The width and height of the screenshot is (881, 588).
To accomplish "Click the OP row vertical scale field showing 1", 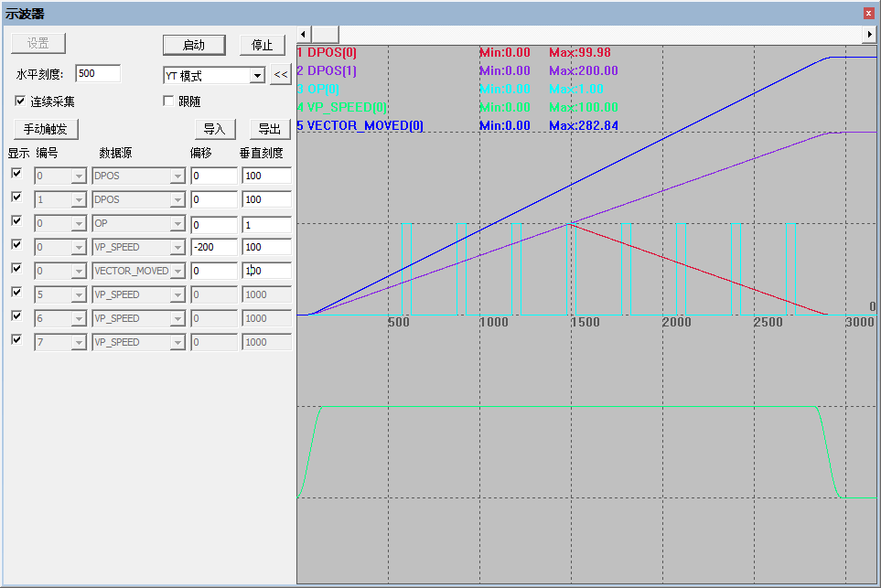I will (x=266, y=225).
